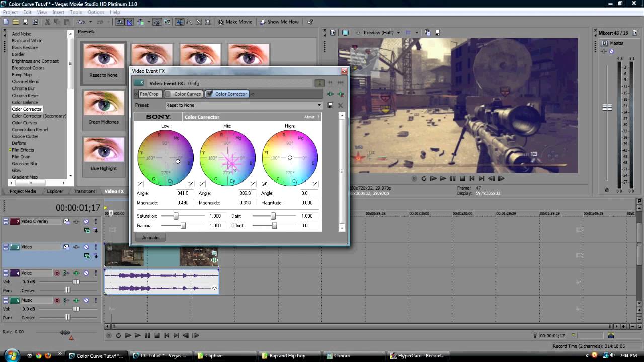The image size is (644, 362).
Task: Copy preview snapshot to clipboard
Action: pyautogui.click(x=427, y=33)
